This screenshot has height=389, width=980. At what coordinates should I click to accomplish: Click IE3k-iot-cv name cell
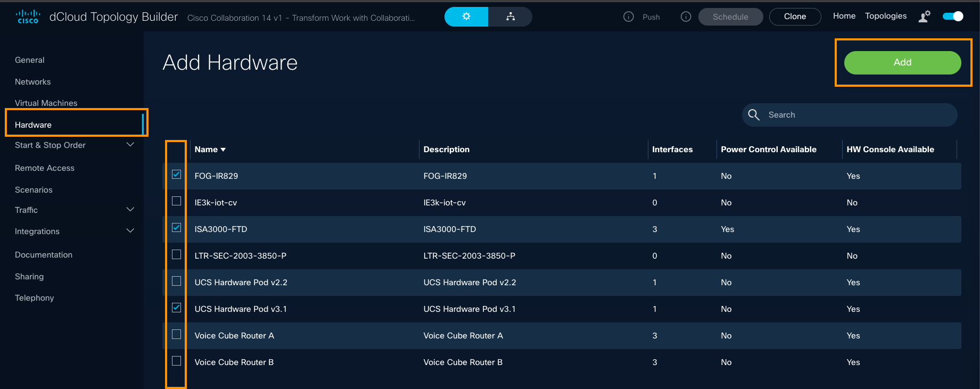coord(216,203)
